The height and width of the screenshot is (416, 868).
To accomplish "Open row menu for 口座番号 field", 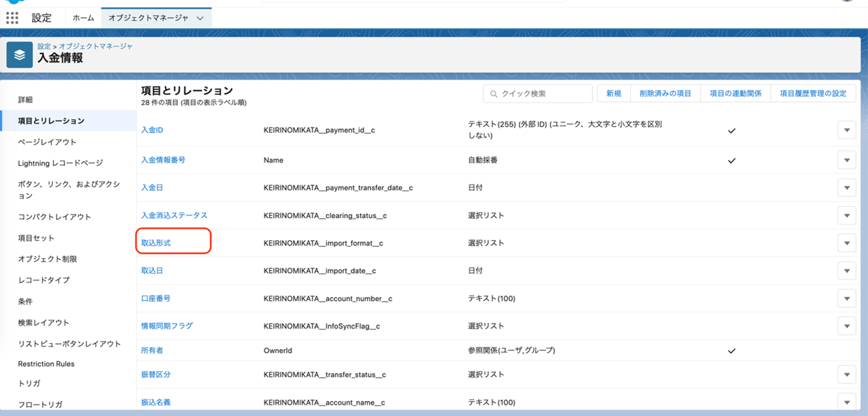I will (x=847, y=299).
